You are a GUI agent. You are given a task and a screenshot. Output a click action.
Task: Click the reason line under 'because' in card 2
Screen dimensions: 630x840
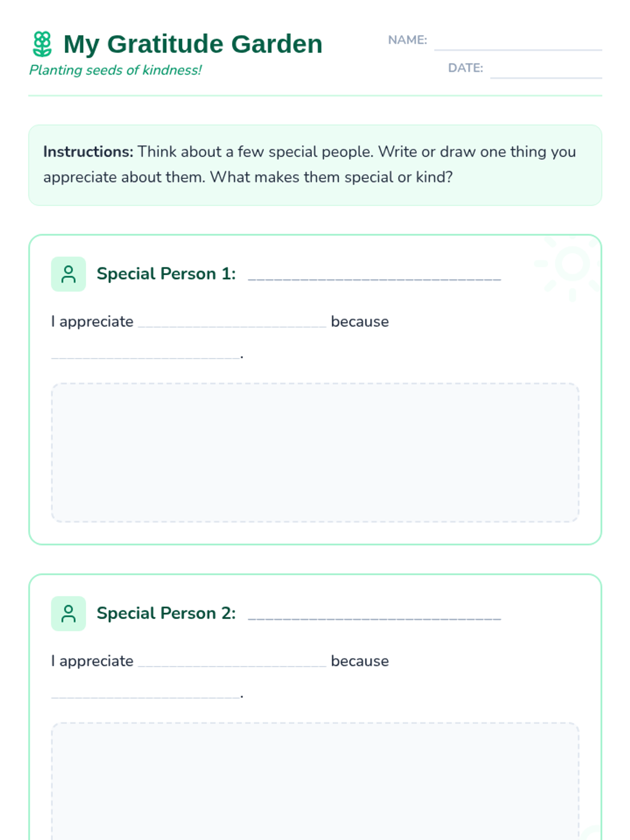point(146,693)
